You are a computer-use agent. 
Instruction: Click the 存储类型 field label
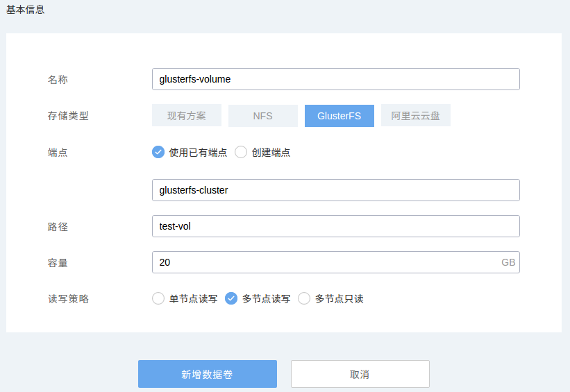(63, 116)
